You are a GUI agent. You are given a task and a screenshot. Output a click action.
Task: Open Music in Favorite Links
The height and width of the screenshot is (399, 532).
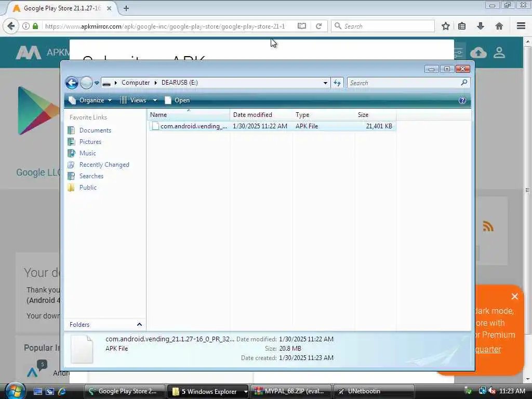coord(87,153)
